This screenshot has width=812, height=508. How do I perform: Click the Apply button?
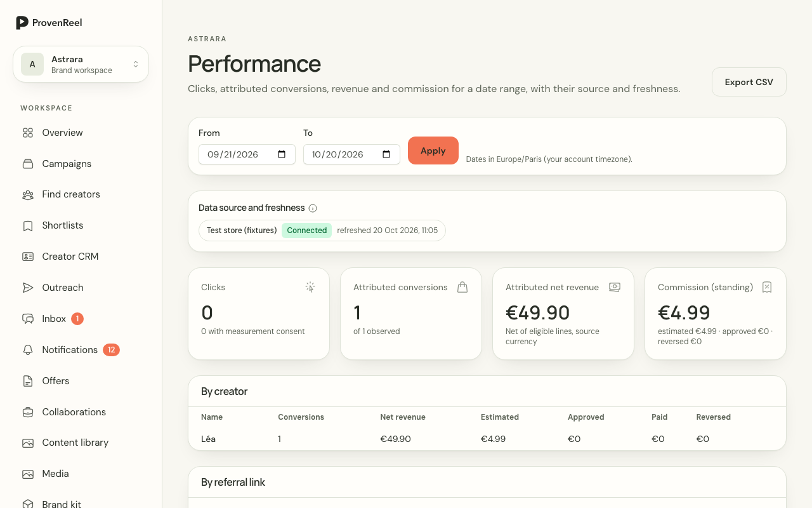click(x=433, y=150)
